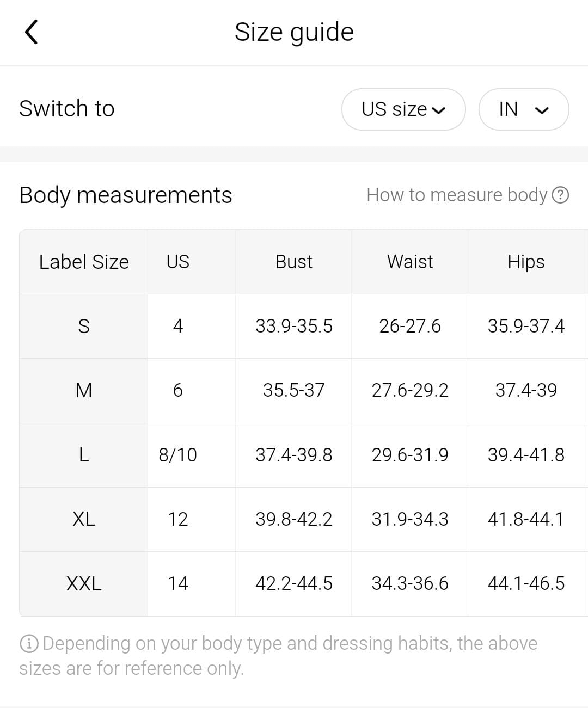Click the Waist column header
Screen dimensions: 588x708
(409, 262)
